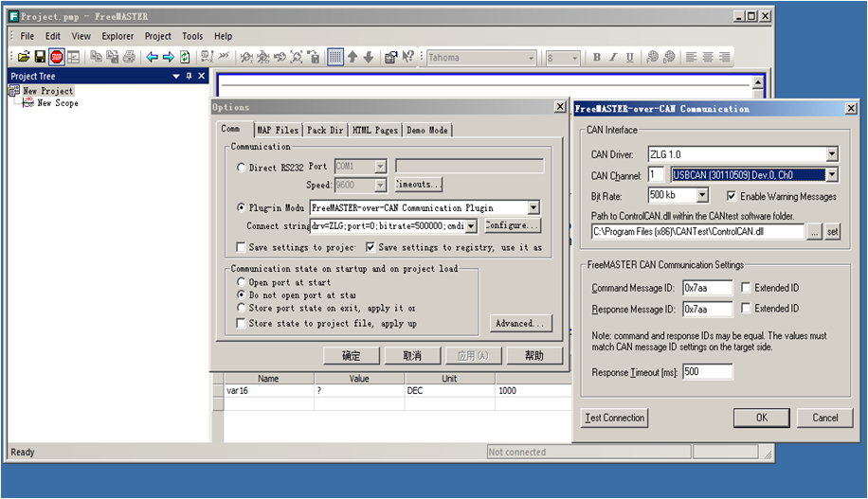Switch to the HTML Pages tab

coord(374,130)
